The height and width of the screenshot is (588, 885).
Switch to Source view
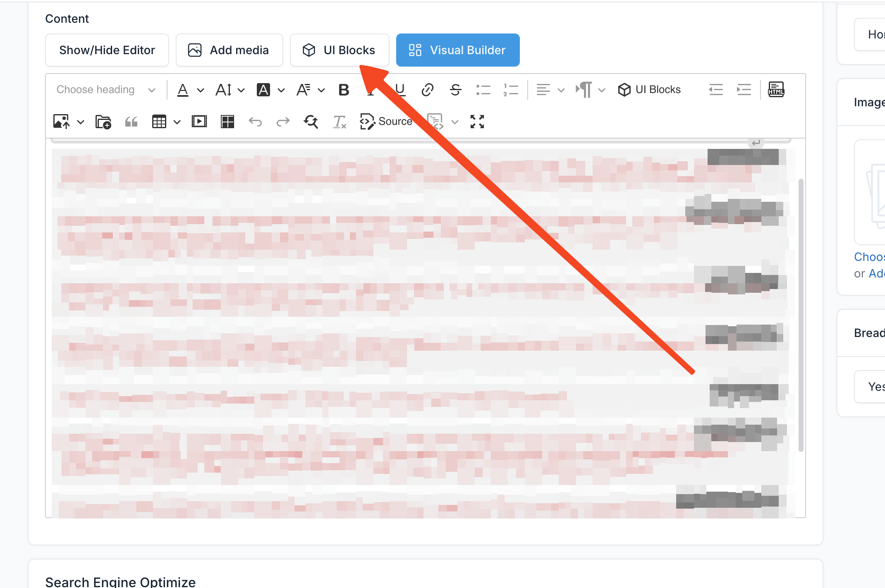(x=386, y=121)
